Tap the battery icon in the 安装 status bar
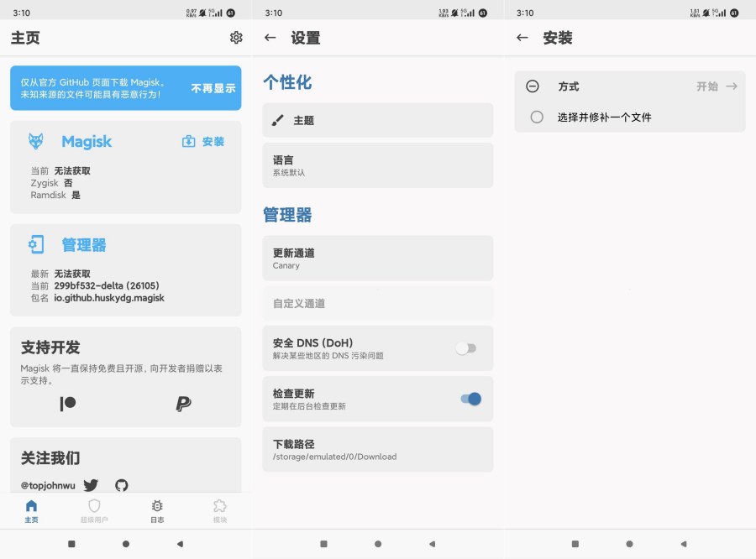The width and height of the screenshot is (756, 559). point(734,13)
